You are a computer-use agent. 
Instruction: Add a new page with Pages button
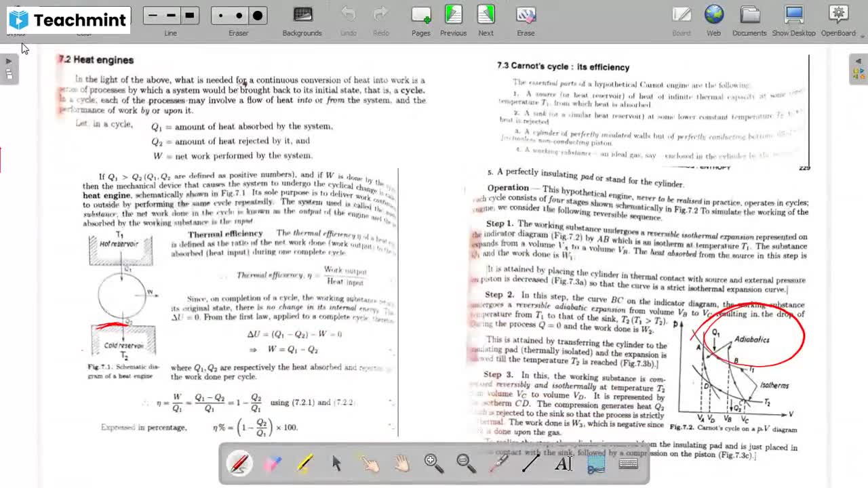point(421,21)
